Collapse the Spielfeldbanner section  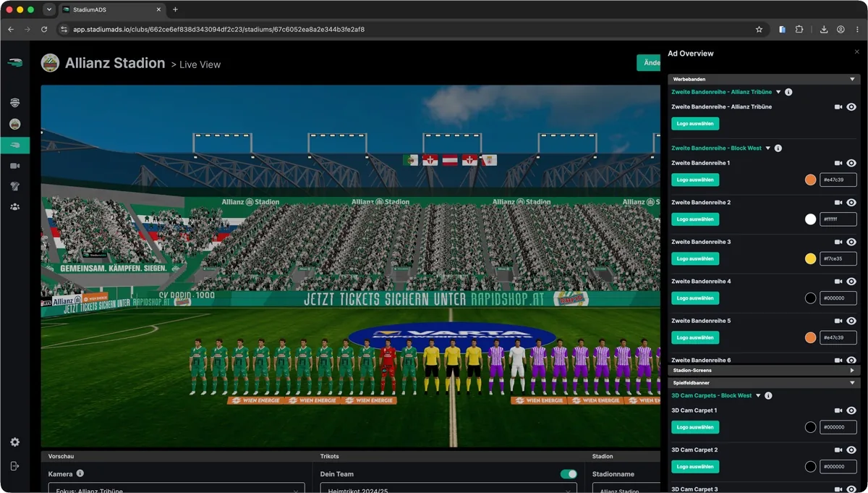click(x=852, y=383)
